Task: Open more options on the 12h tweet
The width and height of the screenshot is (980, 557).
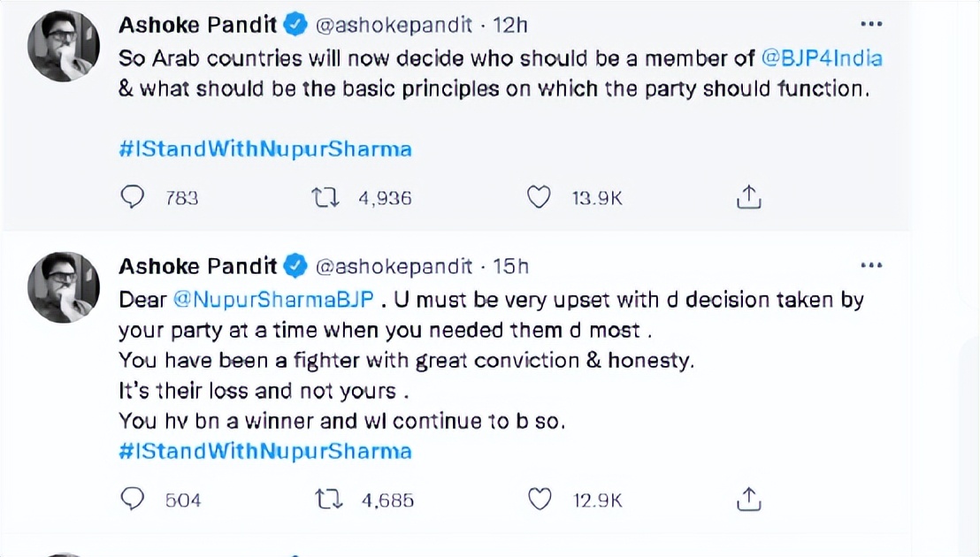Action: tap(871, 23)
